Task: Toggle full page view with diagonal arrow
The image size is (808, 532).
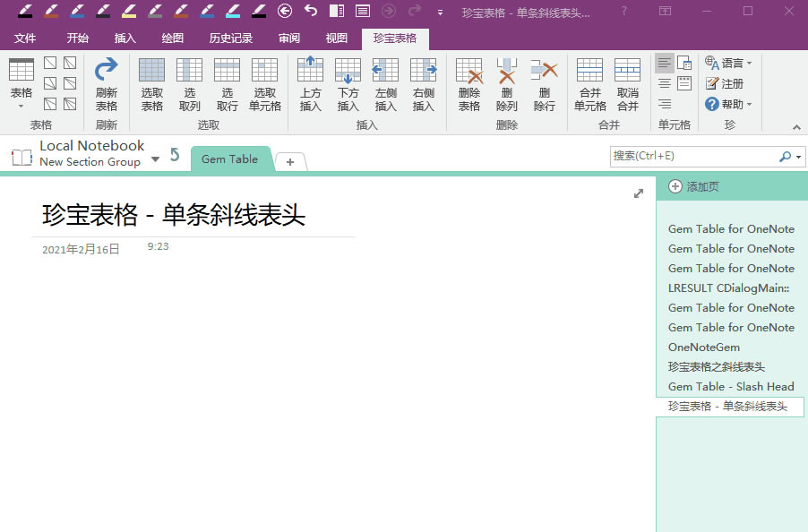Action: coord(639,193)
